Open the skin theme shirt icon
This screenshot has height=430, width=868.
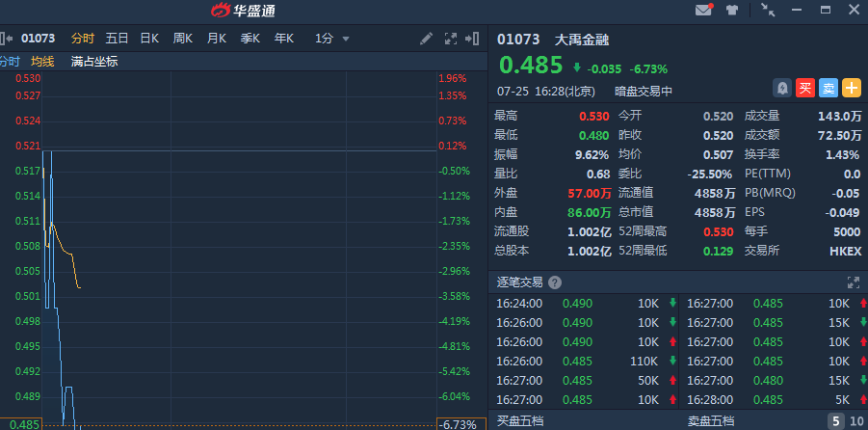(732, 11)
